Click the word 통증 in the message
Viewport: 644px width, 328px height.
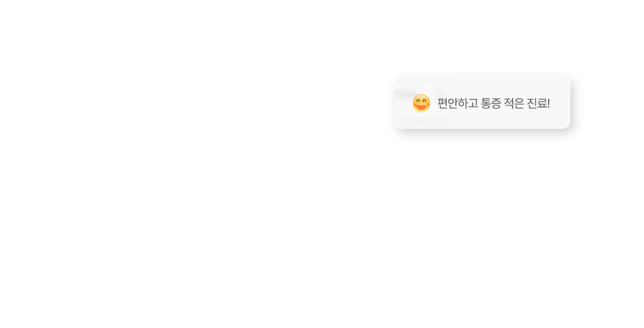click(x=491, y=103)
